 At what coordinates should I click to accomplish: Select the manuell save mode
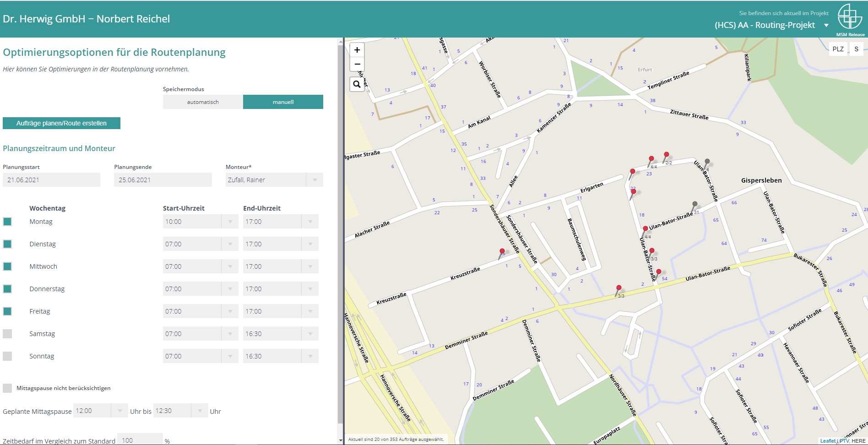[283, 102]
